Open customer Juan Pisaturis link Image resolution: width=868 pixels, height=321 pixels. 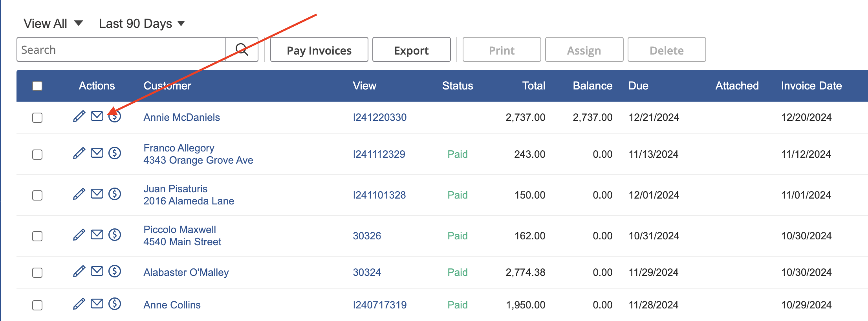[175, 189]
